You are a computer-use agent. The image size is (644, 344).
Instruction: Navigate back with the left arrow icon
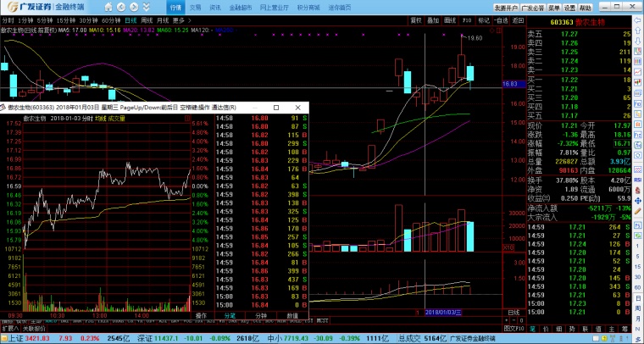point(121,7)
